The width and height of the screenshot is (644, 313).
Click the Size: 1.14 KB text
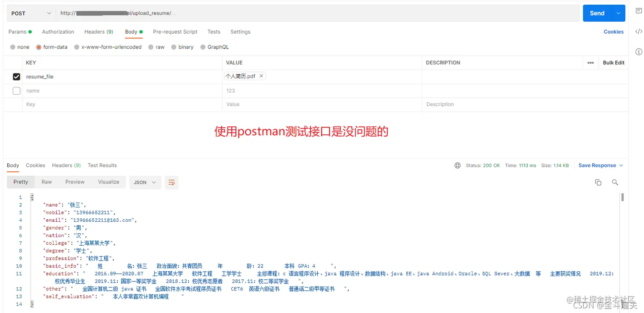pos(555,165)
